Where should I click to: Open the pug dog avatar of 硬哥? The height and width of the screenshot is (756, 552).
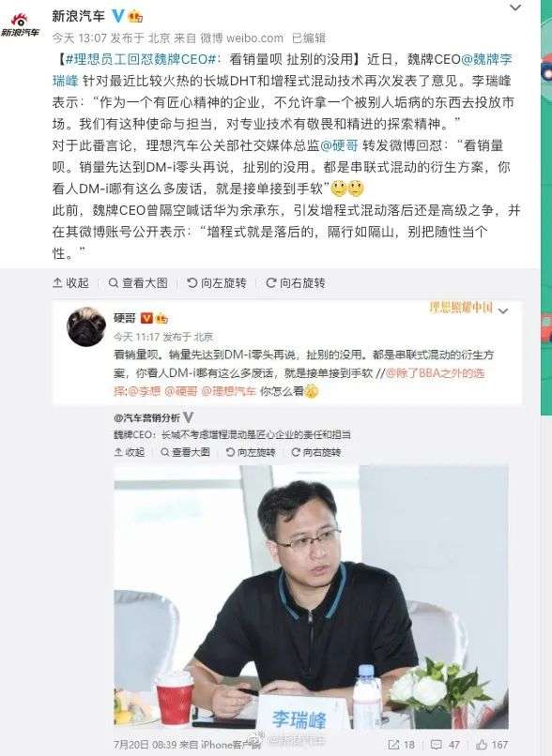coord(86,327)
